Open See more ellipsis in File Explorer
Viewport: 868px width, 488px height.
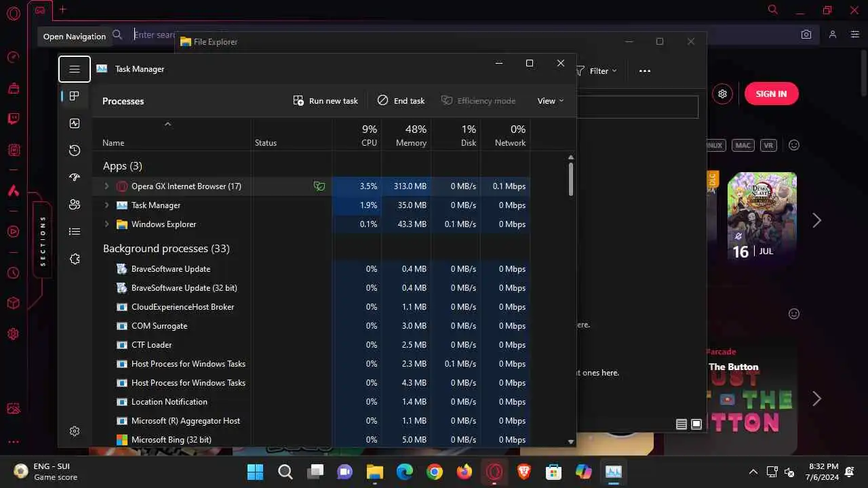click(645, 70)
